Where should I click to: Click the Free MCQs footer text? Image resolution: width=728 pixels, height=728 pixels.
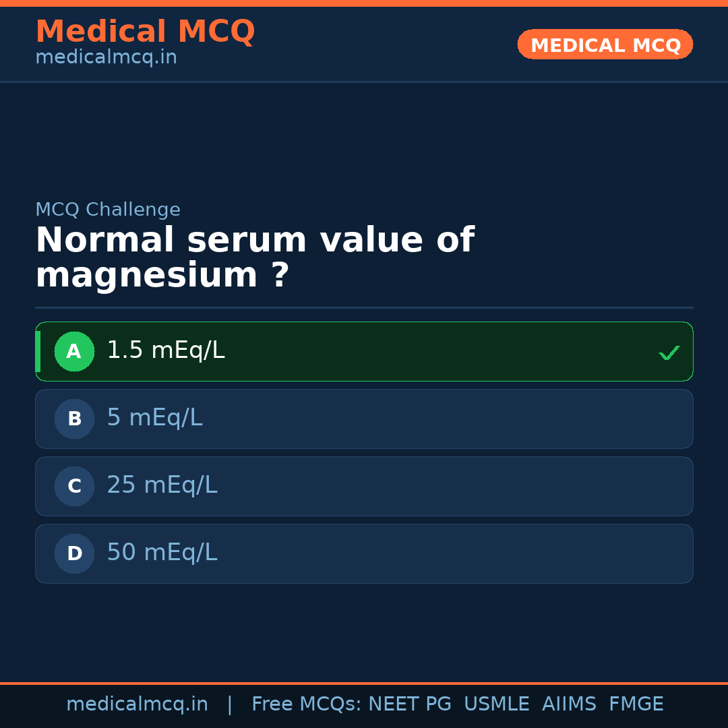(x=306, y=704)
